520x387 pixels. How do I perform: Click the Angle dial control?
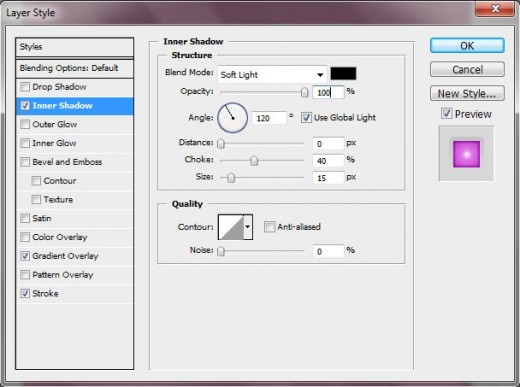tap(232, 118)
